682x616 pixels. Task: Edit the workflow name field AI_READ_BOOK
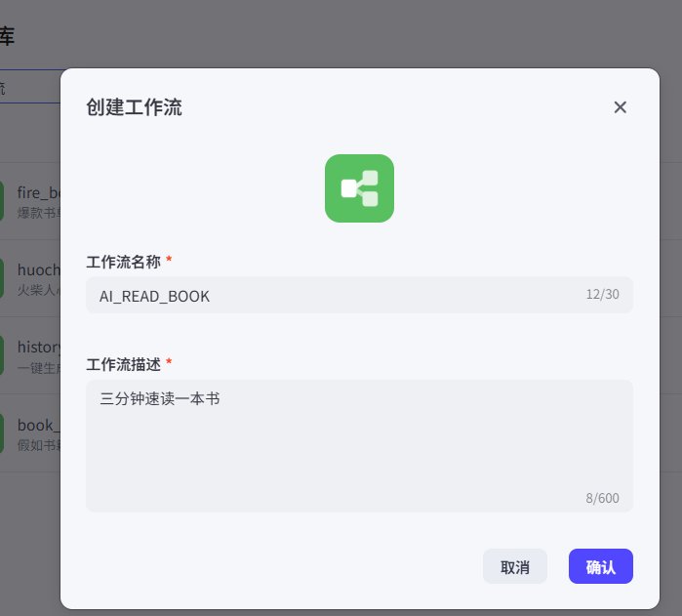tap(359, 295)
